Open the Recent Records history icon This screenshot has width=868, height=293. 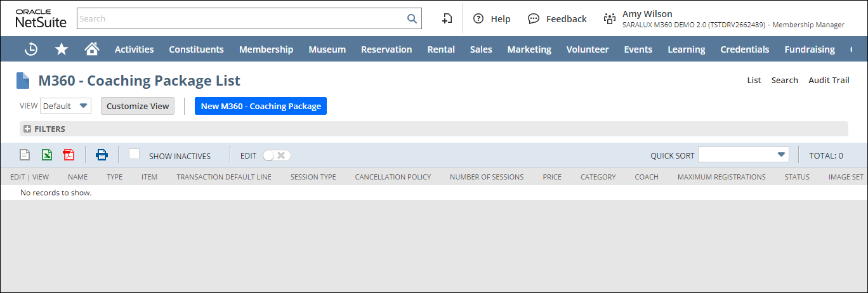click(x=31, y=49)
